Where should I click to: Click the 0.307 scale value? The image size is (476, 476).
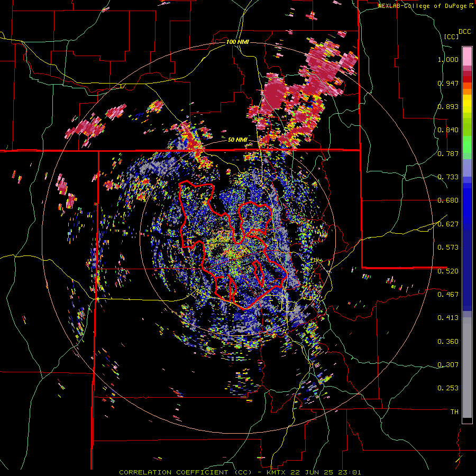[448, 365]
